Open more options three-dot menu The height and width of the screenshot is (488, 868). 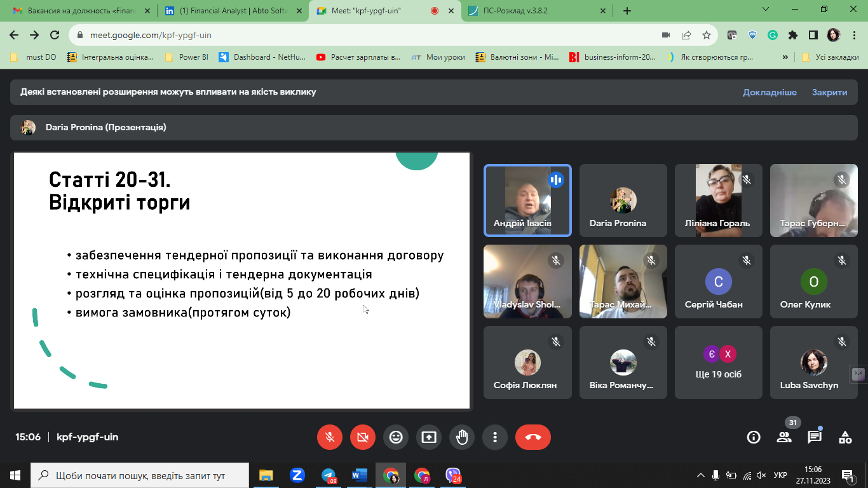click(495, 437)
